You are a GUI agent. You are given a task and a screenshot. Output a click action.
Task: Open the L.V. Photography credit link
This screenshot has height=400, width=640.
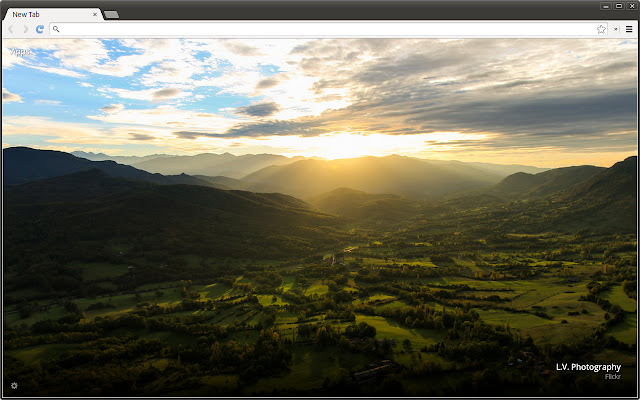click(x=588, y=367)
